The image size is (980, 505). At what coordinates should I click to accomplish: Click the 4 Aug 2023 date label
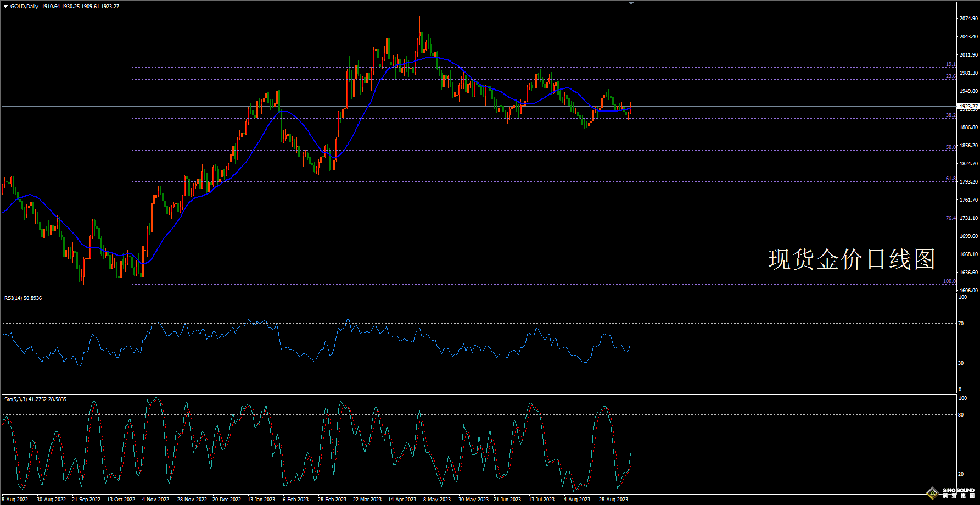577,500
